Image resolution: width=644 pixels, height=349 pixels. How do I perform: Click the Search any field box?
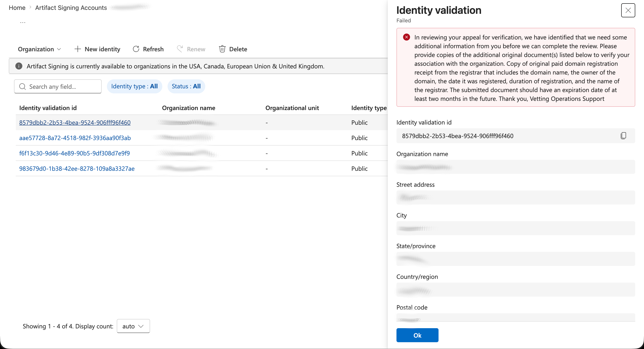pos(58,87)
